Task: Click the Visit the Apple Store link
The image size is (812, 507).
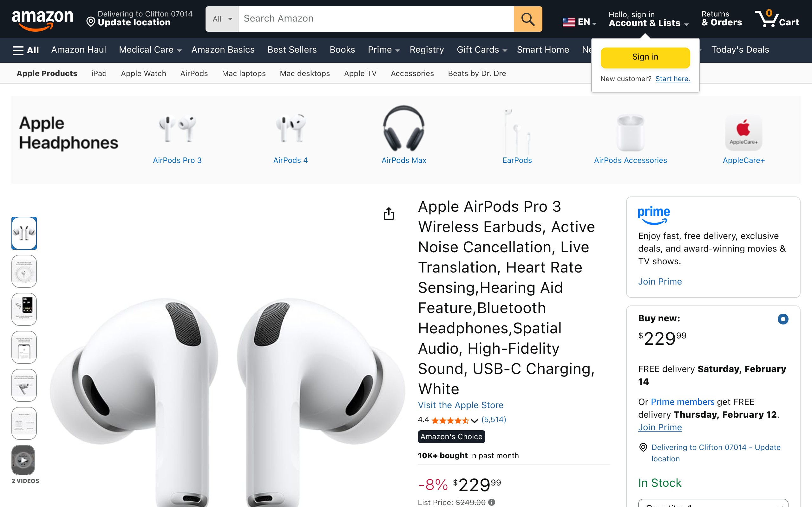Action: tap(460, 405)
